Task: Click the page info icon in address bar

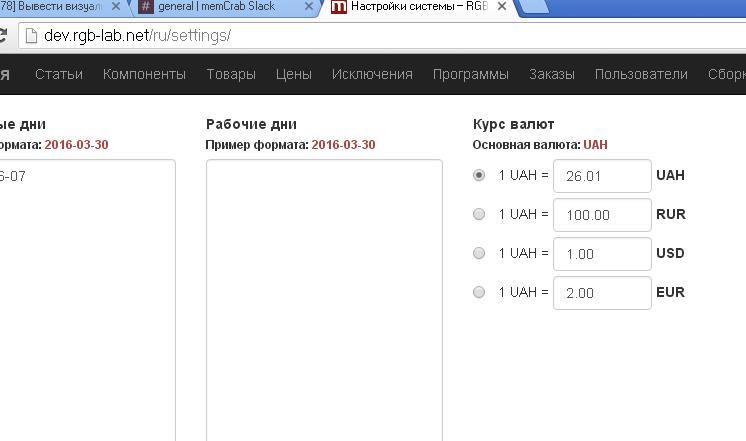Action: [31, 36]
